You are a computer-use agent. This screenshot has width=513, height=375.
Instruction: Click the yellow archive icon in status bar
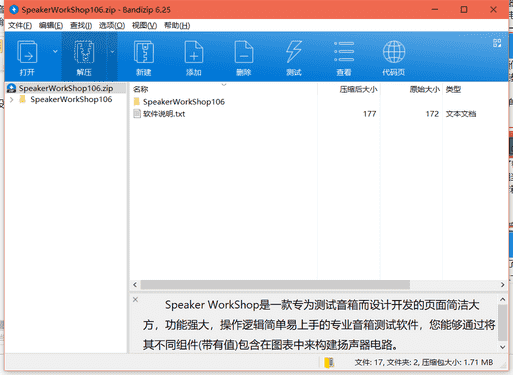[329, 363]
